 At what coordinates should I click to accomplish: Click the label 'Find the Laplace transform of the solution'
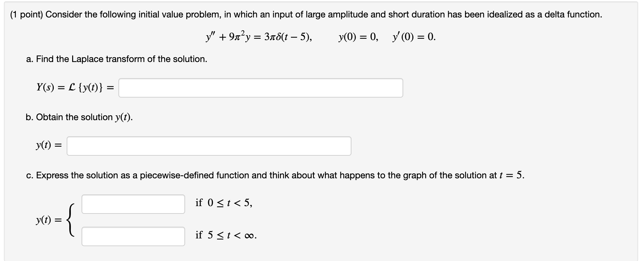pyautogui.click(x=117, y=59)
